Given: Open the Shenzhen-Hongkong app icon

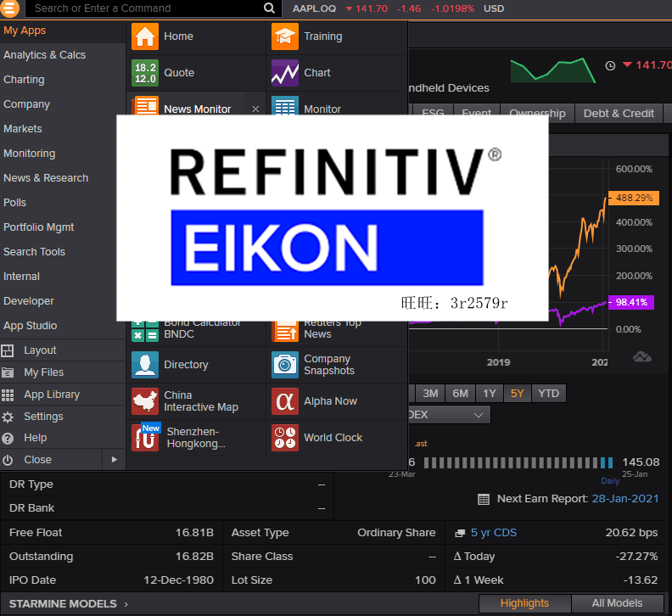Looking at the screenshot, I should point(145,438).
